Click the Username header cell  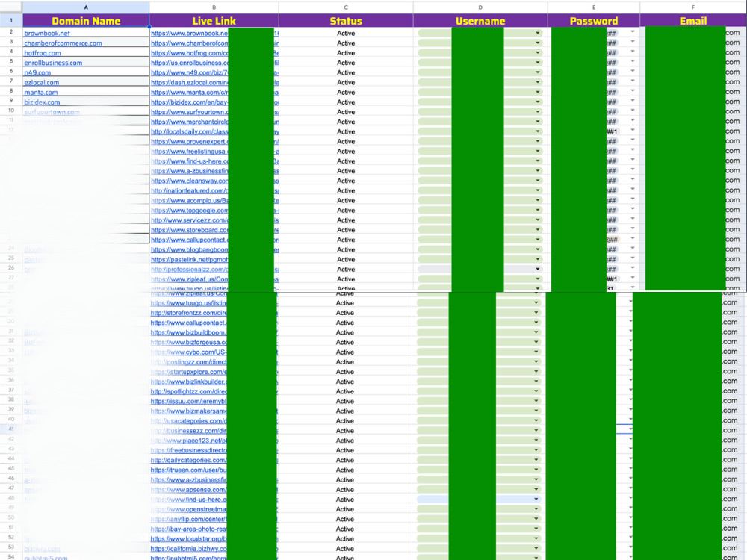480,20
